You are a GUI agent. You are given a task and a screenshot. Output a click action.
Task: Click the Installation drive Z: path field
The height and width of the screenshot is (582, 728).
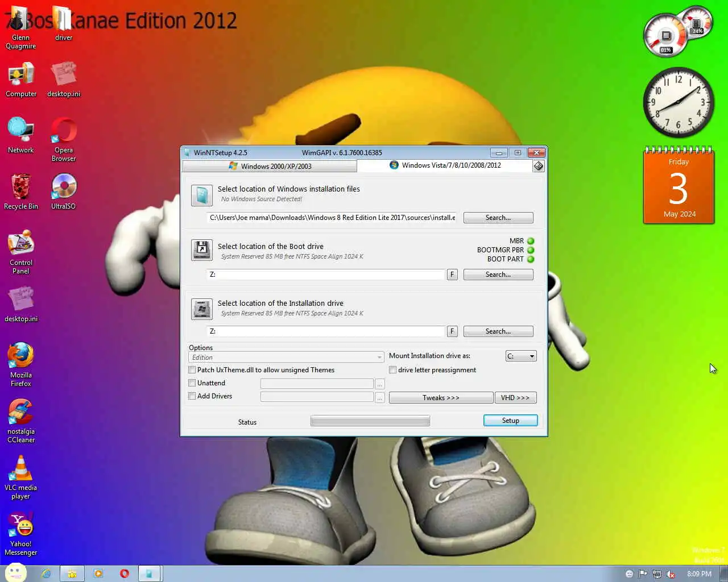click(326, 331)
